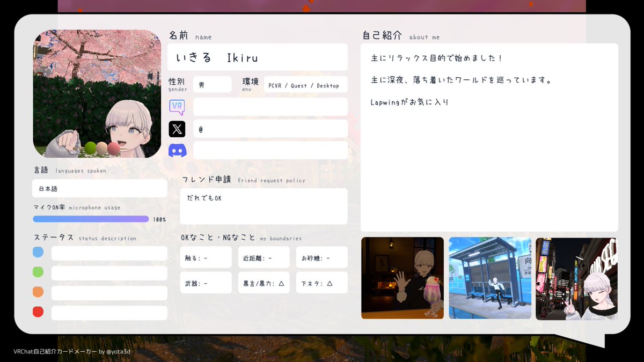Click the 近距離 boundary box

pyautogui.click(x=264, y=257)
